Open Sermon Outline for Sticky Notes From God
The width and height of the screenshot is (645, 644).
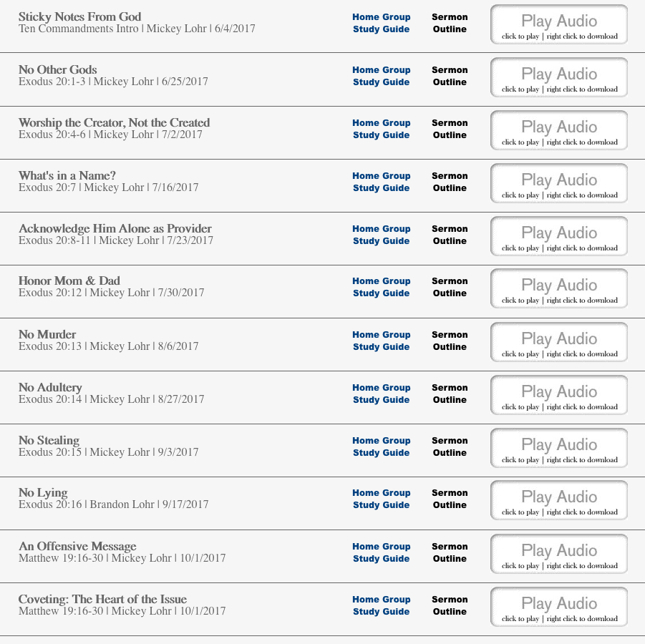(450, 23)
